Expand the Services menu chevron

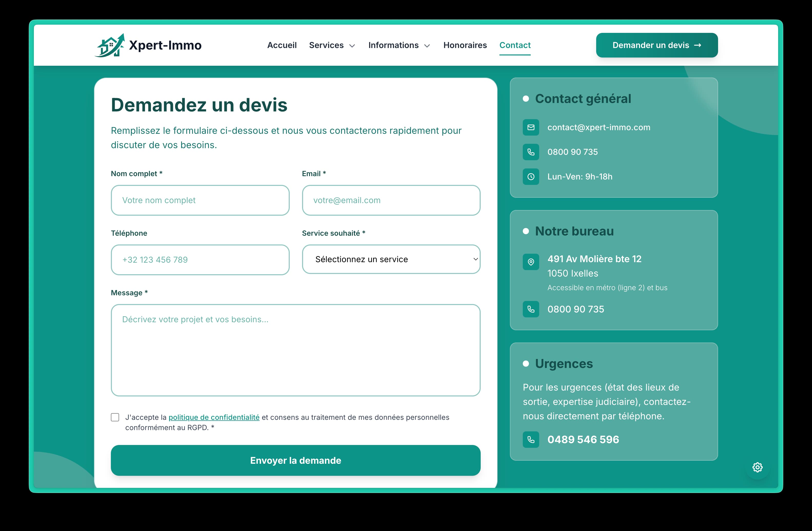352,46
